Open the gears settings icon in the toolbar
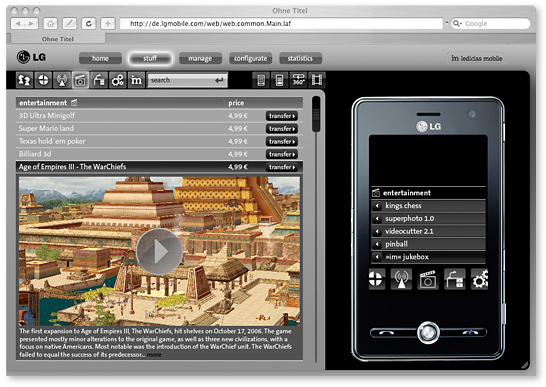The width and height of the screenshot is (546, 387). [118, 80]
